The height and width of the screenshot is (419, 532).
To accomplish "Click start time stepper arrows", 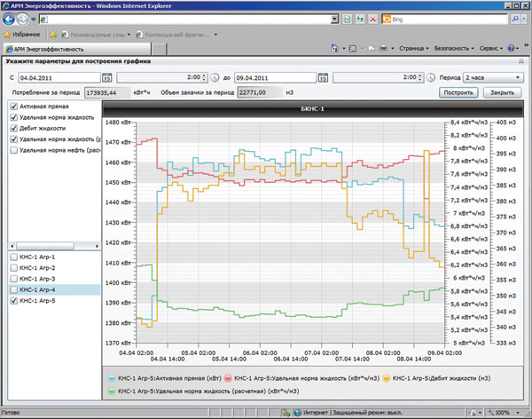I will point(204,77).
